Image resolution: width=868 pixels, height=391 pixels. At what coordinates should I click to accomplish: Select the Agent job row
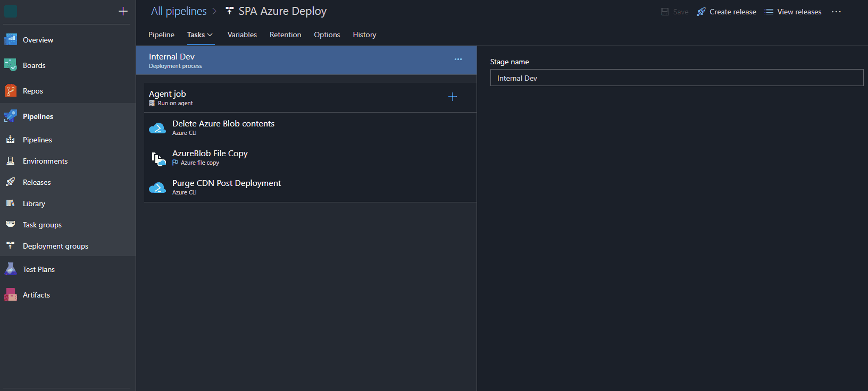(x=310, y=97)
